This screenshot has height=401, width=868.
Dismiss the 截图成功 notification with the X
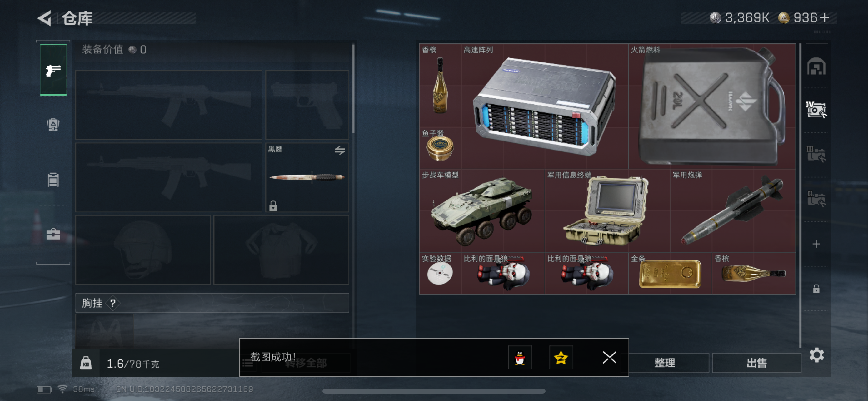pyautogui.click(x=609, y=358)
